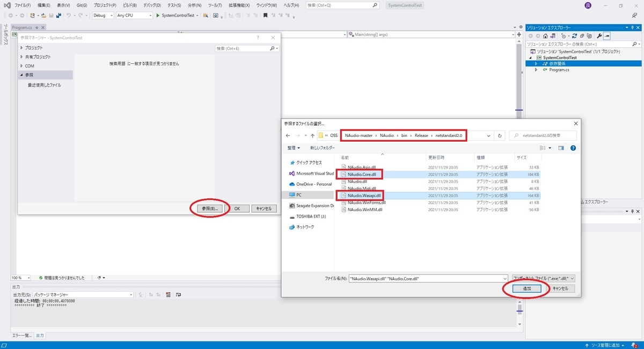Click Save All icon in main toolbar
This screenshot has width=644, height=349.
[59, 16]
